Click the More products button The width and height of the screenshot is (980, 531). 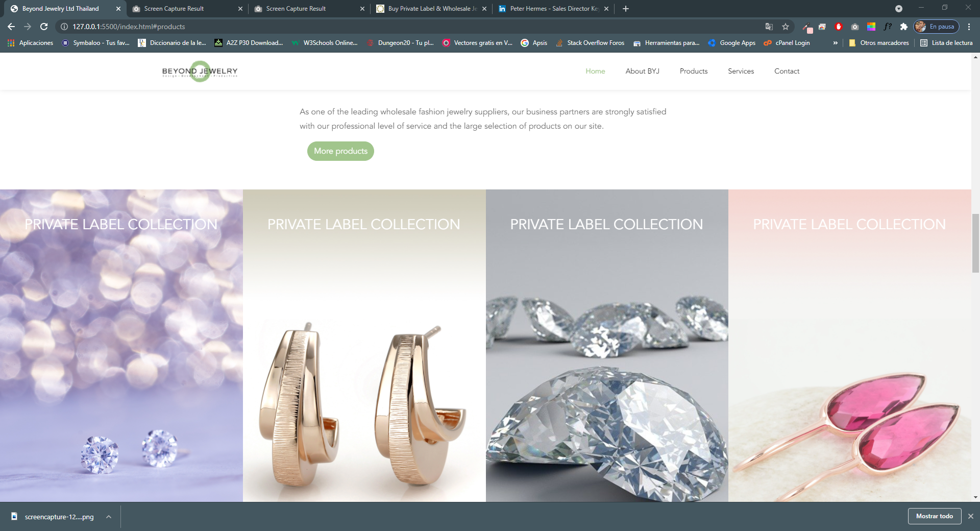(x=340, y=151)
